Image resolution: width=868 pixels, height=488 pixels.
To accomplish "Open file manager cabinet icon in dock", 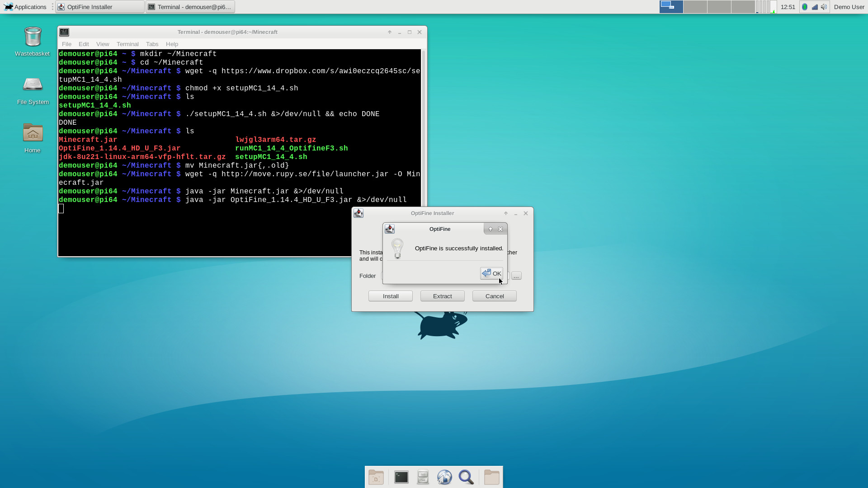I will [x=423, y=477].
